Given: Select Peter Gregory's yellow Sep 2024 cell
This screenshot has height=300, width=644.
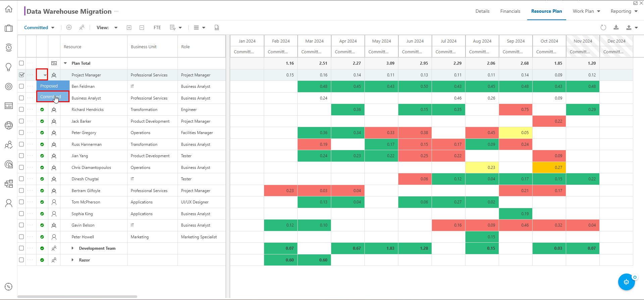Looking at the screenshot, I should click(x=515, y=132).
